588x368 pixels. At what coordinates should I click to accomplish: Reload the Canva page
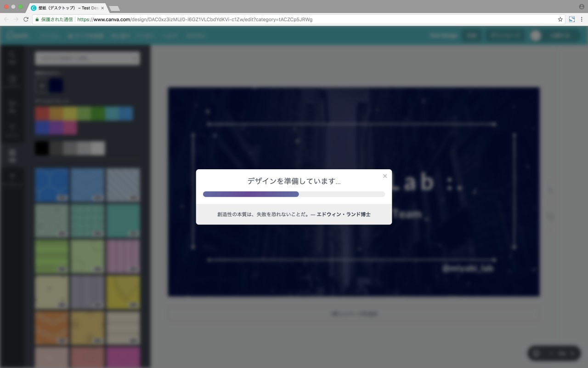point(26,19)
